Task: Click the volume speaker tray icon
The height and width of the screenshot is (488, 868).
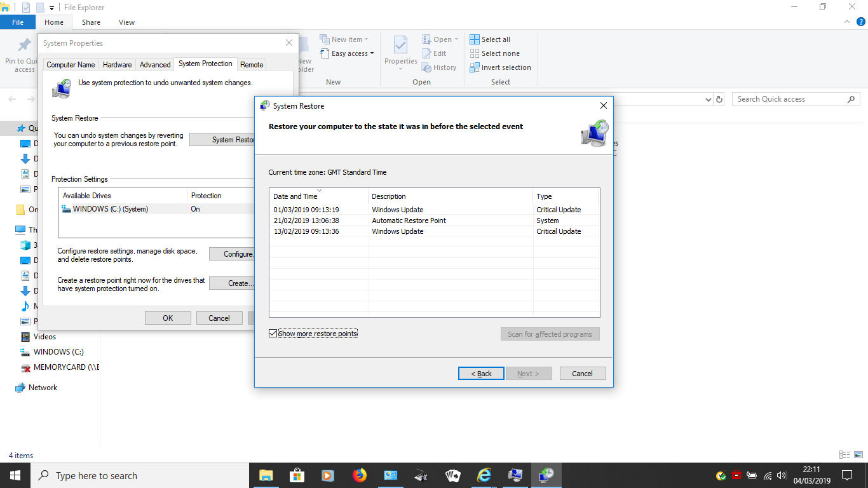Action: 782,475
